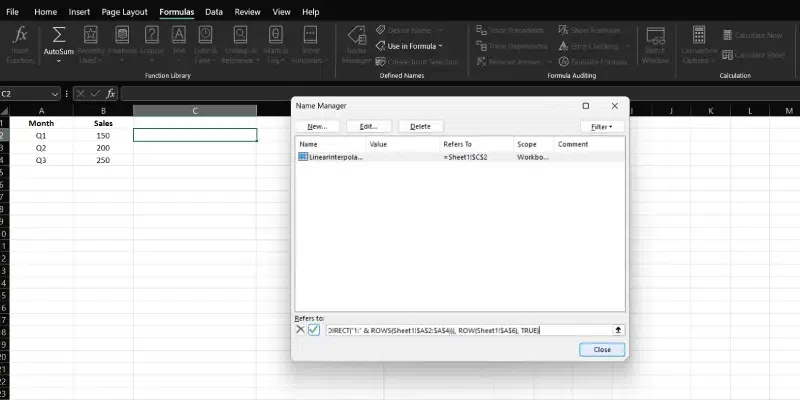
Task: Commit the Refers to edit checkmark
Action: [x=314, y=330]
